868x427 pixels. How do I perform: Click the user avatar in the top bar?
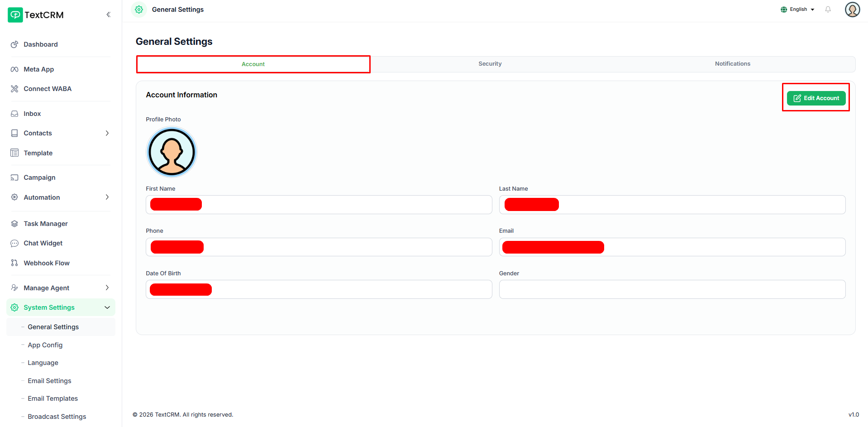point(852,10)
